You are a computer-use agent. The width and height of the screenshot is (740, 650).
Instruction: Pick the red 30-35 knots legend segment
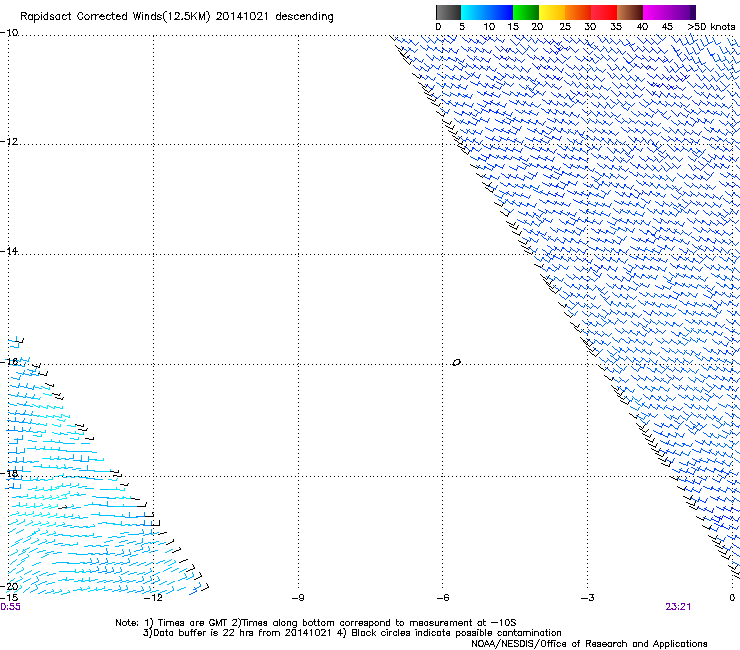pyautogui.click(x=604, y=12)
